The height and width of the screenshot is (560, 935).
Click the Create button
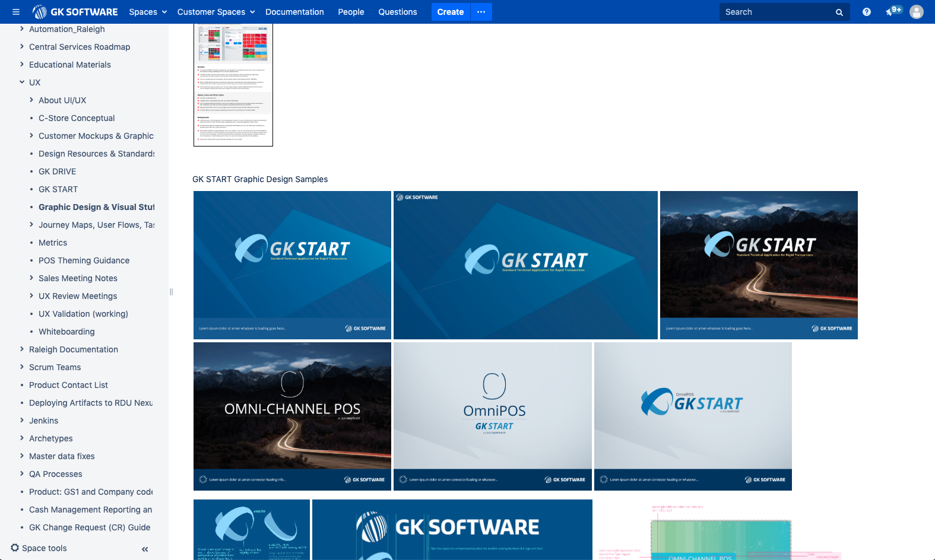point(450,12)
